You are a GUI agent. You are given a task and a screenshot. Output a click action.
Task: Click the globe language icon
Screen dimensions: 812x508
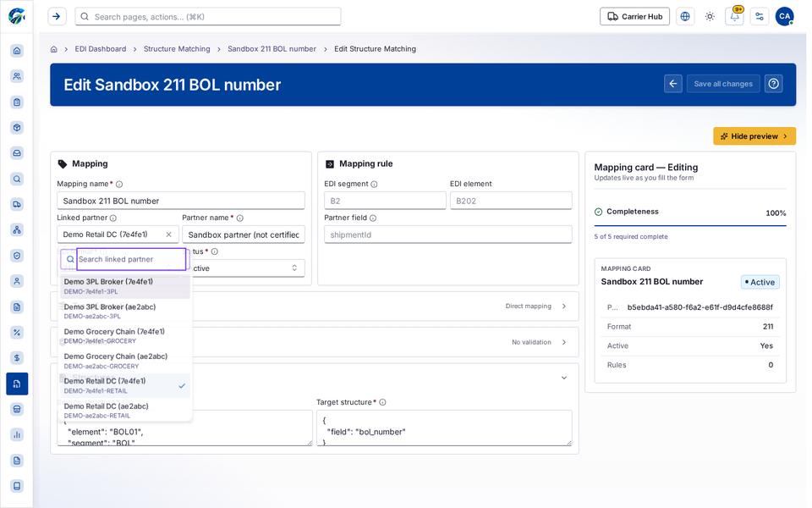pyautogui.click(x=685, y=17)
